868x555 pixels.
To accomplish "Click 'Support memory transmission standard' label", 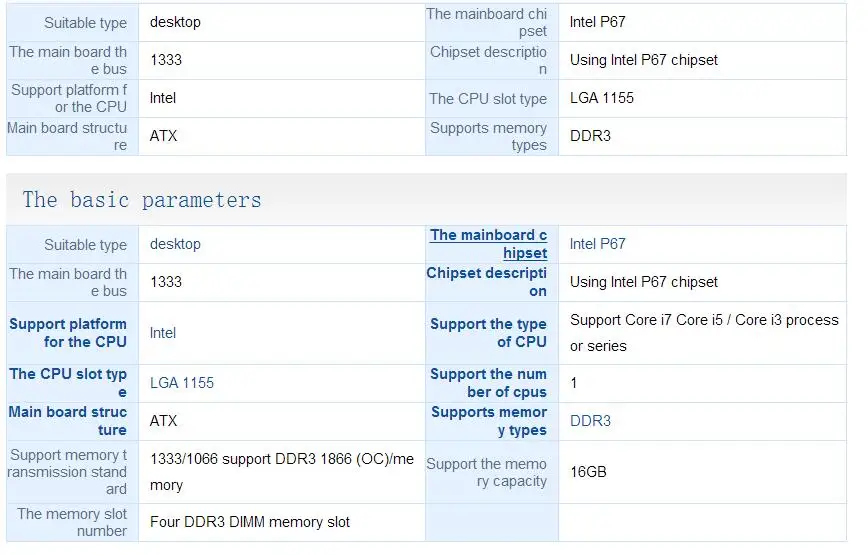I will [x=67, y=472].
